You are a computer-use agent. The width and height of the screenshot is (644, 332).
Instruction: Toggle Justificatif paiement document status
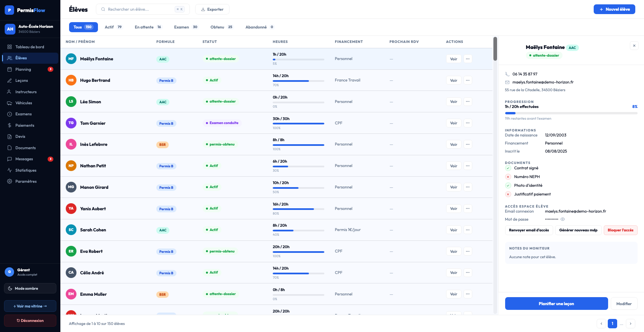point(508,194)
